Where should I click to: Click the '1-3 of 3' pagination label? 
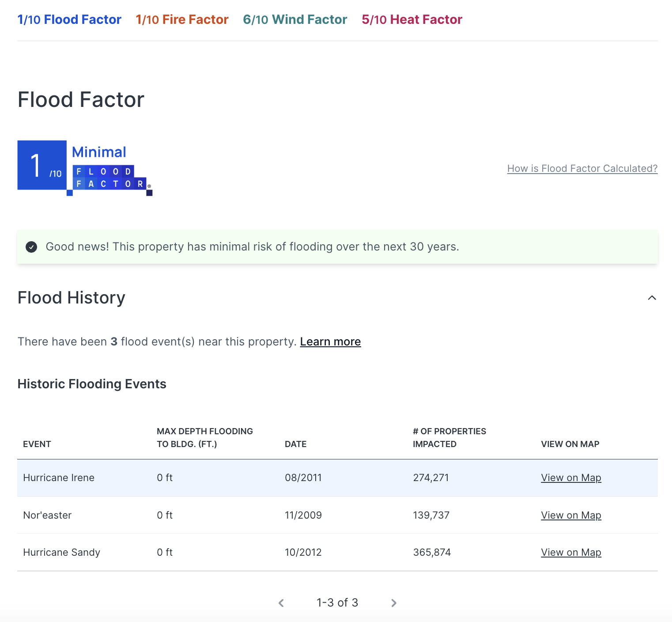click(337, 603)
